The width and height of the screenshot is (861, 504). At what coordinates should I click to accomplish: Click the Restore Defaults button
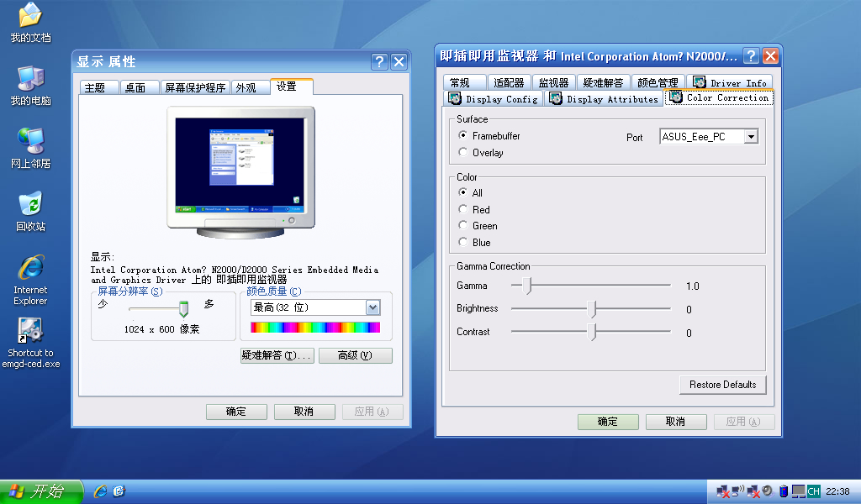(722, 385)
